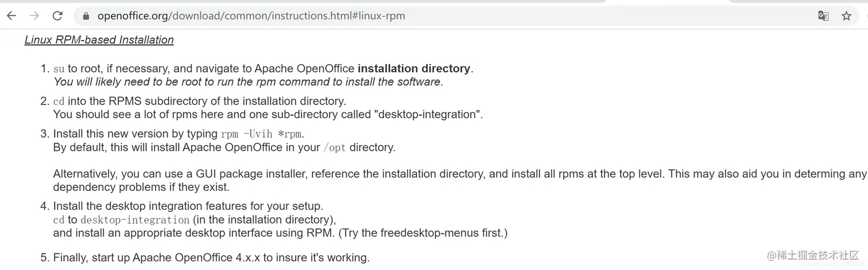This screenshot has height=270, width=868.
Task: Click the browser back arrow
Action: [11, 16]
